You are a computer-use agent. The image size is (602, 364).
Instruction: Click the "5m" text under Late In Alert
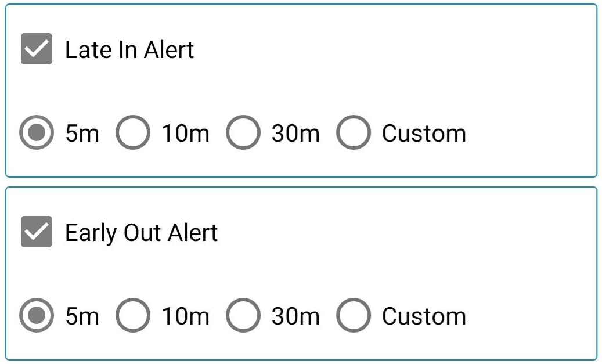tap(82, 134)
